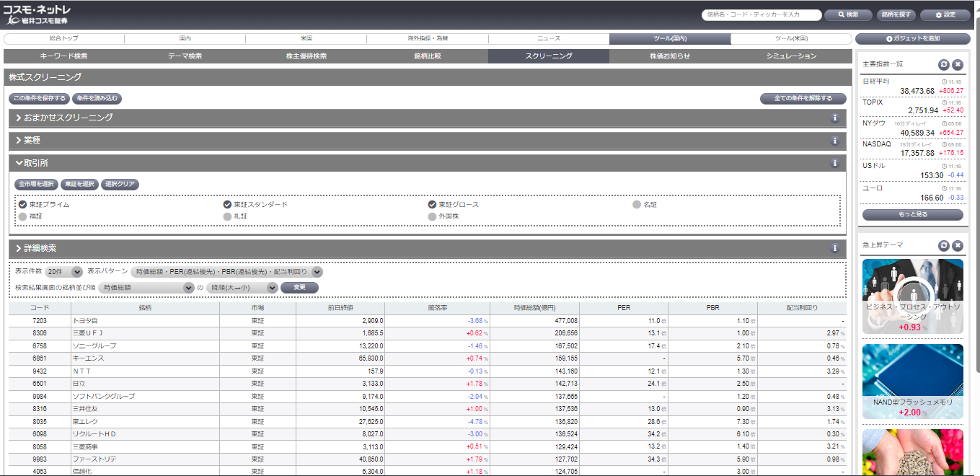Click the 検索 button in header
Image resolution: width=980 pixels, height=476 pixels.
coord(847,14)
